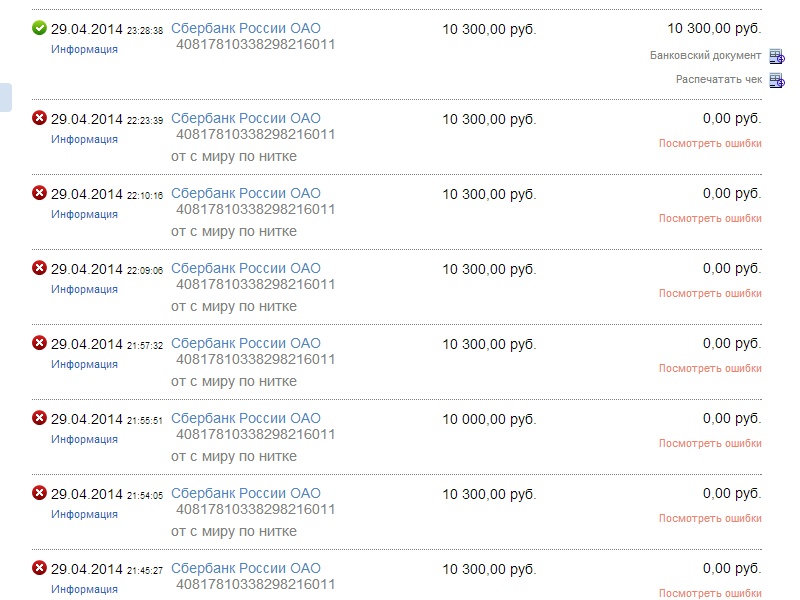Select account number in the 21:54:05 row
Screen dimensions: 800x600
tap(256, 510)
